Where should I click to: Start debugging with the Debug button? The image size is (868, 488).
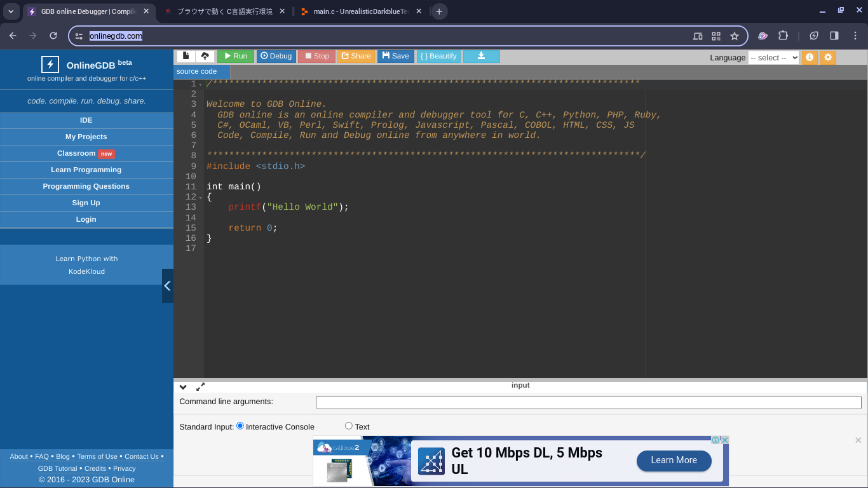pos(276,57)
